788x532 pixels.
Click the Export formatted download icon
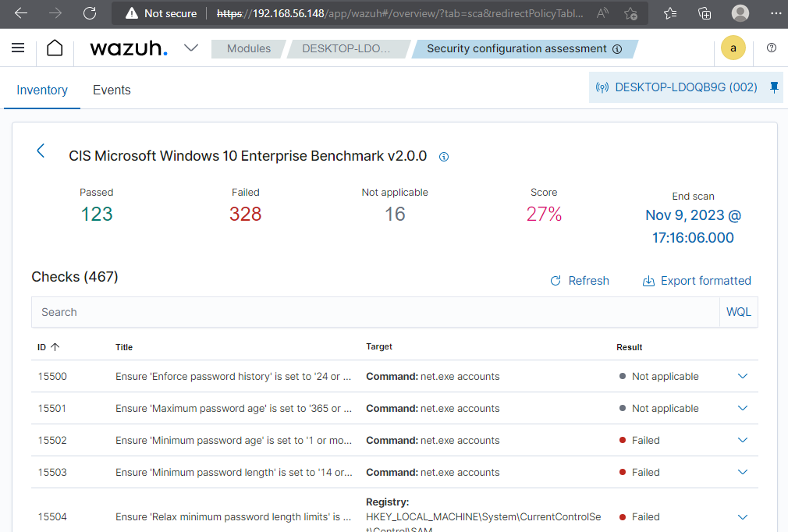pyautogui.click(x=648, y=280)
